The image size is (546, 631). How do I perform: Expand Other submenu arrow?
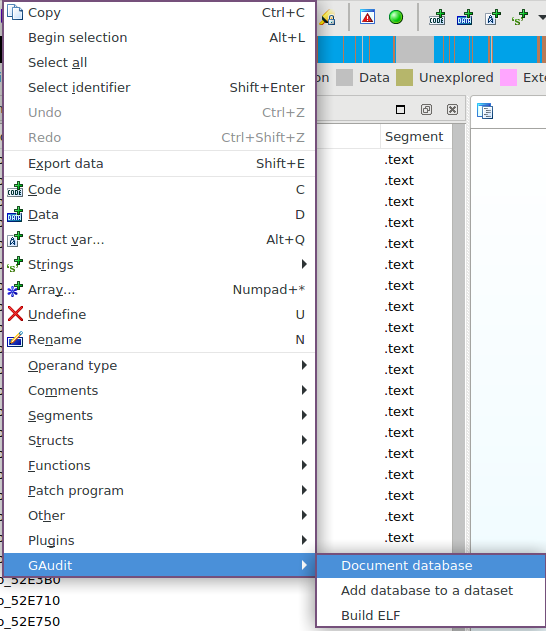click(304, 515)
